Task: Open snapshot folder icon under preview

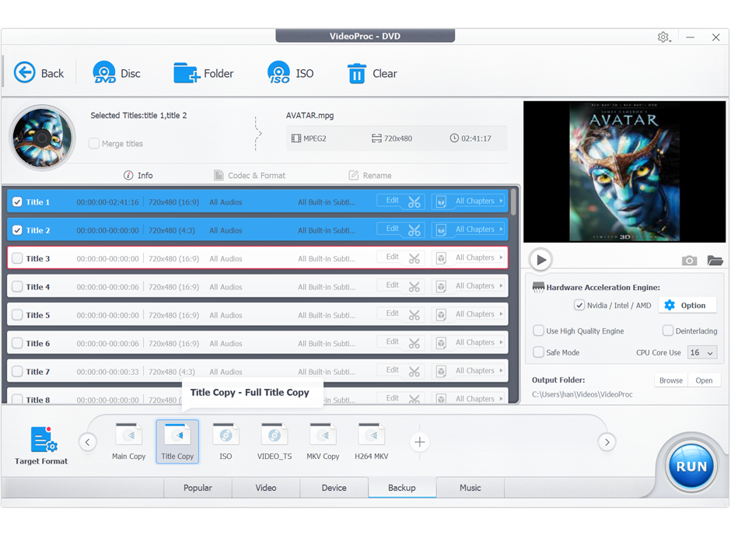Action: coord(715,261)
